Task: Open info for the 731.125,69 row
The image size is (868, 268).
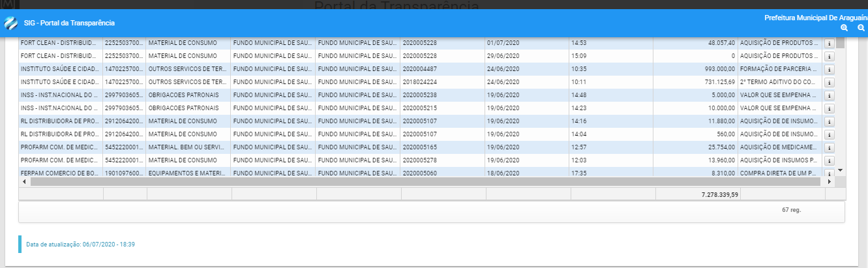Action: tap(830, 82)
